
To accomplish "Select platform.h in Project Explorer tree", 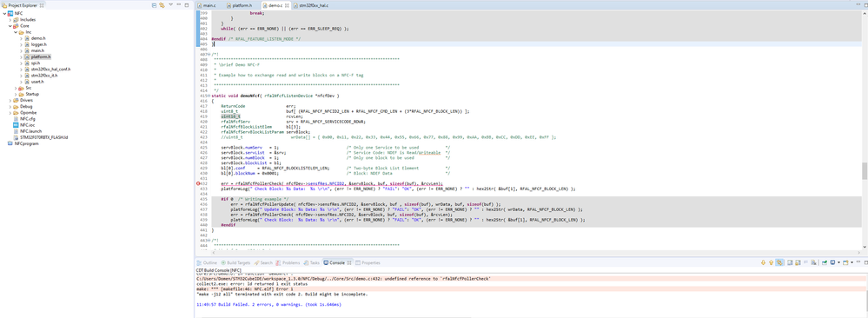I will click(x=41, y=56).
